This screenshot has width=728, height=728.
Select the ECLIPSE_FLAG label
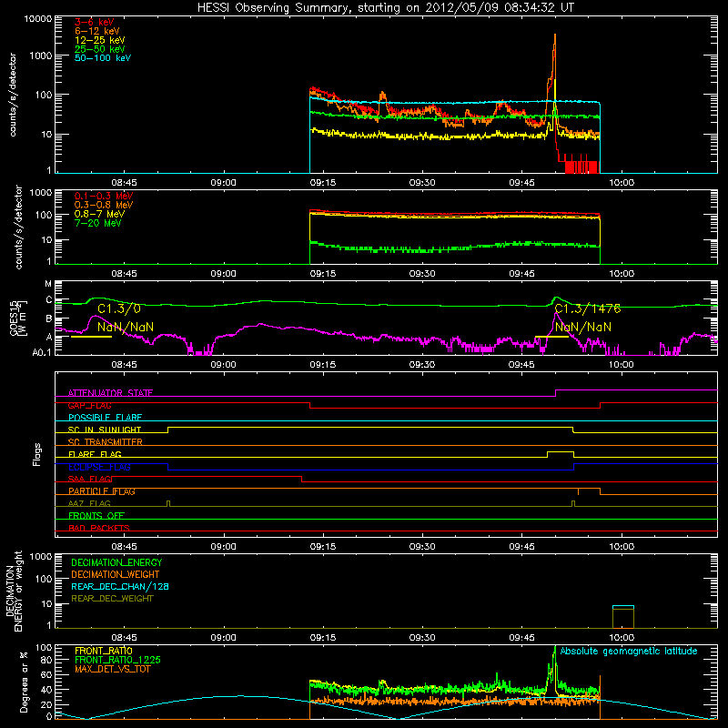pos(99,467)
